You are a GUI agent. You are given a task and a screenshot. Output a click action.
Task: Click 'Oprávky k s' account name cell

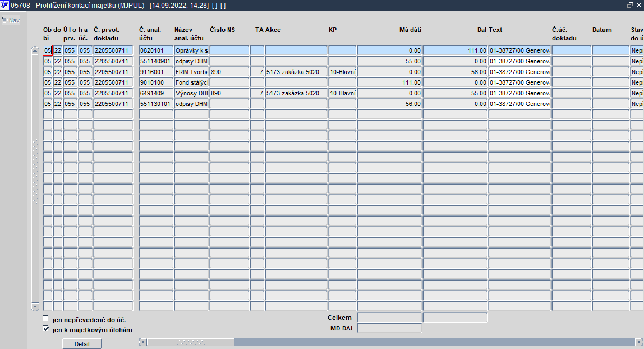191,50
